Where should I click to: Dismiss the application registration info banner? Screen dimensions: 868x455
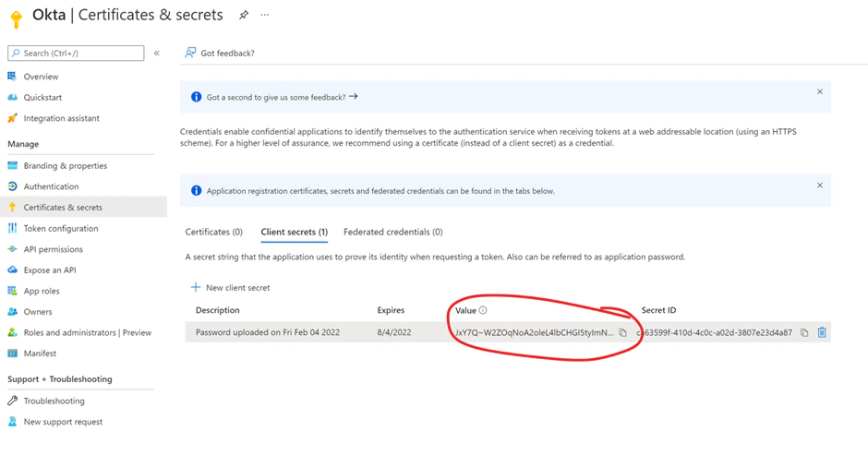point(820,186)
